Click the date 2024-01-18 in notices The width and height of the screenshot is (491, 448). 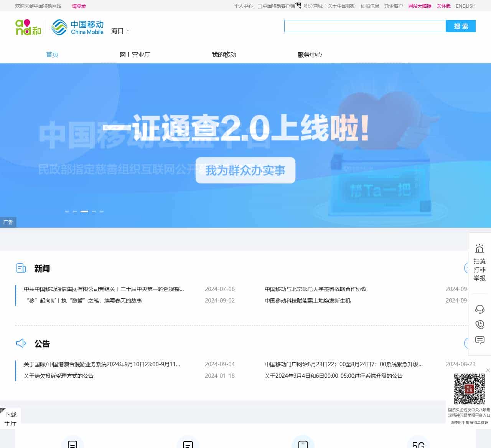point(220,376)
